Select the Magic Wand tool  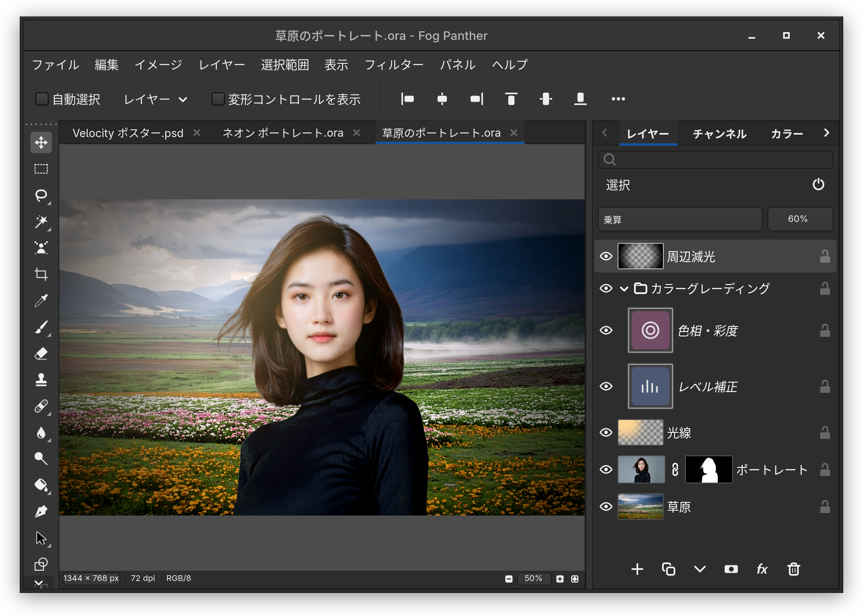coord(41,222)
